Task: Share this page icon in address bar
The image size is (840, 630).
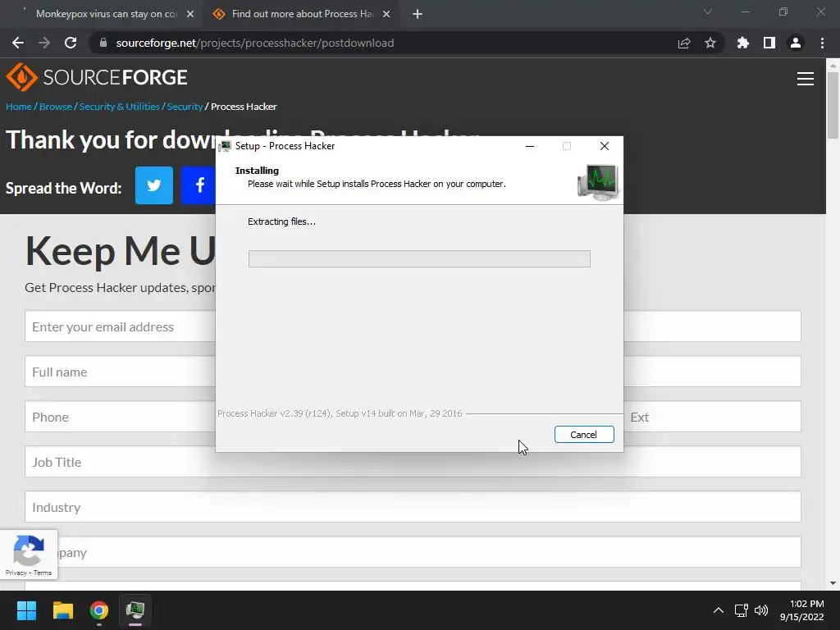Action: pyautogui.click(x=684, y=43)
